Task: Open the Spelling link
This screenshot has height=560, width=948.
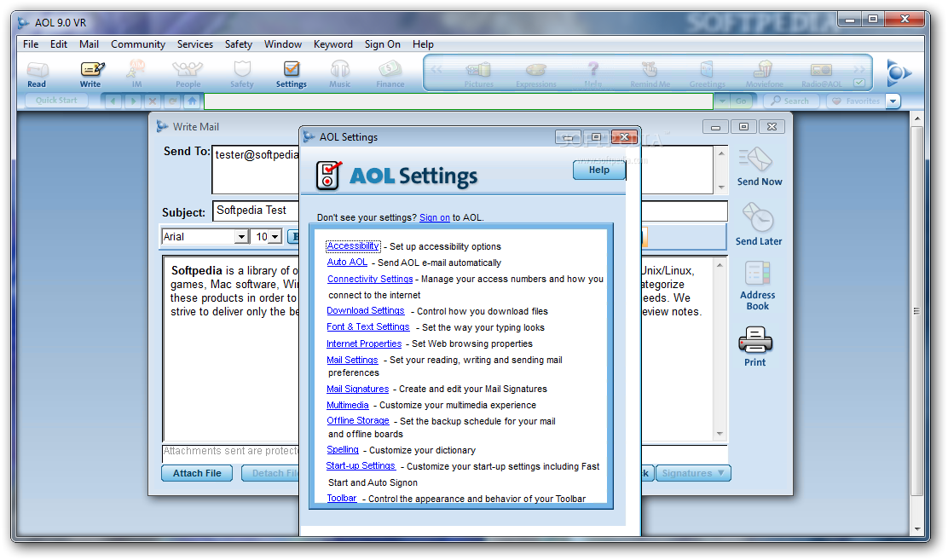Action: click(x=343, y=450)
